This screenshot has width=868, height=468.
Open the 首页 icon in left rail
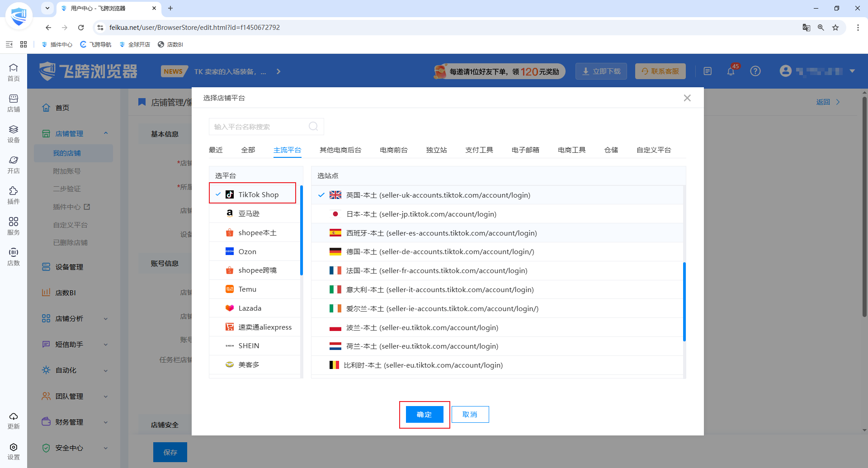[14, 72]
